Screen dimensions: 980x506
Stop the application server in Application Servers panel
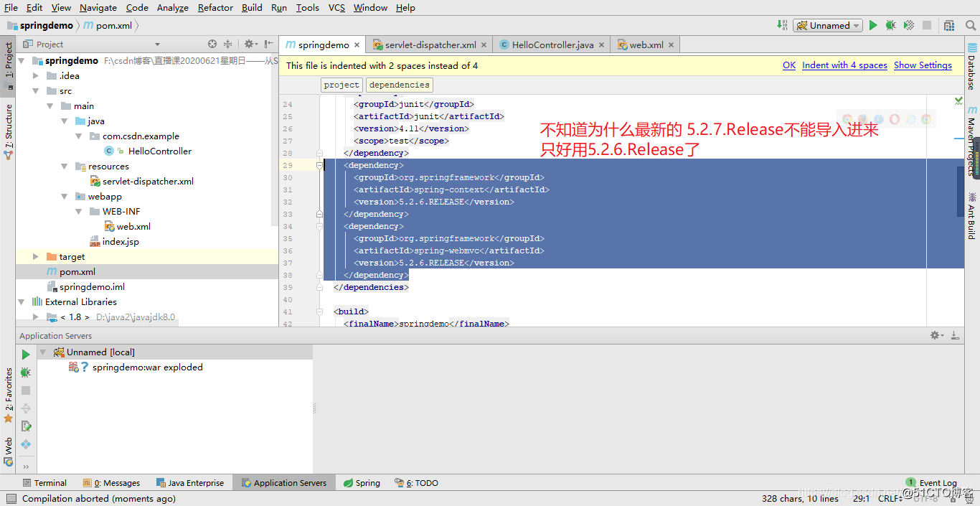(x=26, y=390)
